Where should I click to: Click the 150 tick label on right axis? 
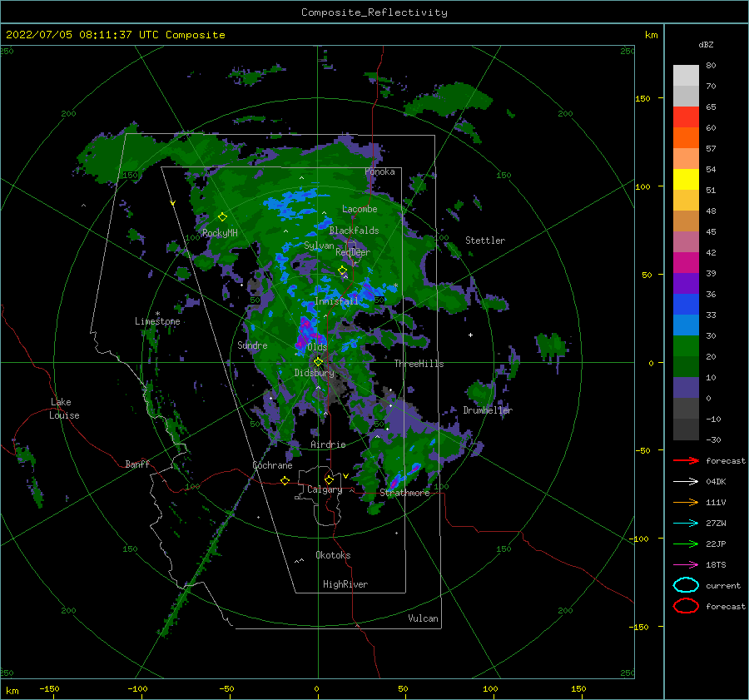click(642, 98)
